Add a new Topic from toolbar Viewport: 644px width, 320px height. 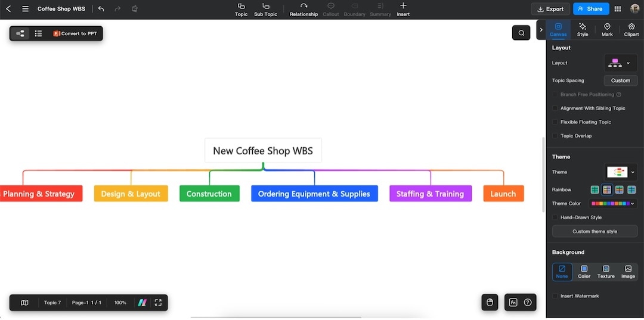(x=241, y=10)
